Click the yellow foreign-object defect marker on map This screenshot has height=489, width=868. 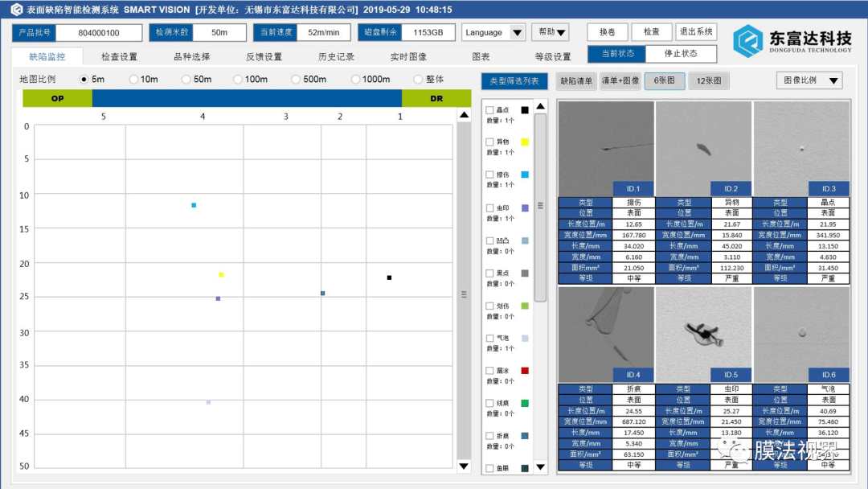[221, 274]
